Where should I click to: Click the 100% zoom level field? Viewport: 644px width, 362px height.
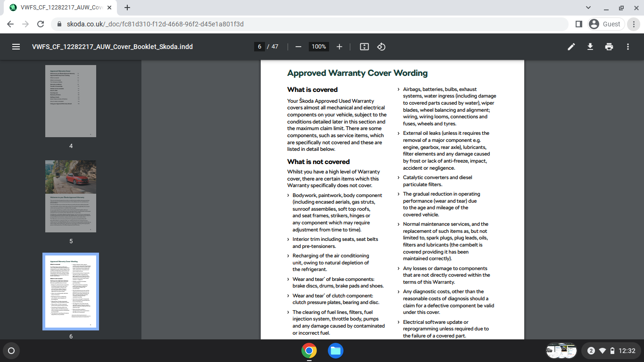(x=319, y=47)
